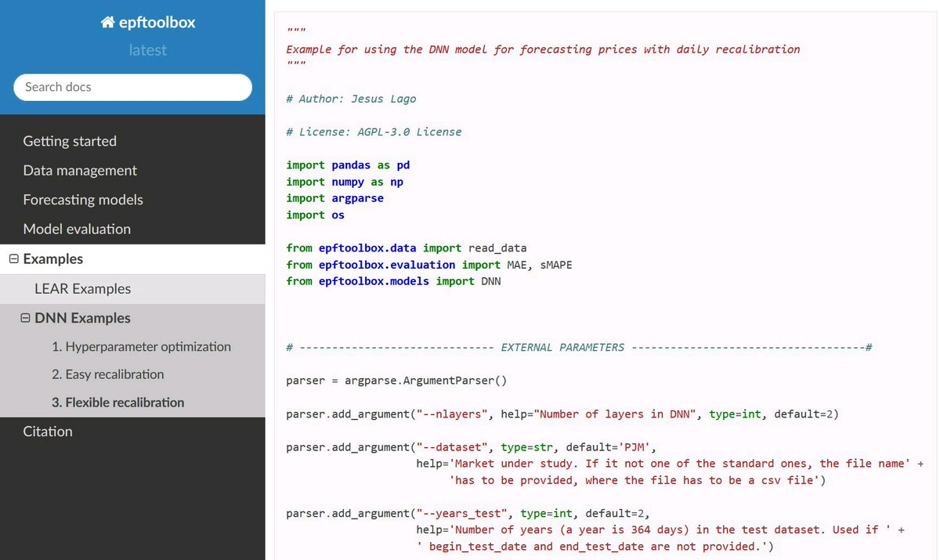940x560 pixels.
Task: Click the 'import numpy as np' line
Action: pos(345,182)
